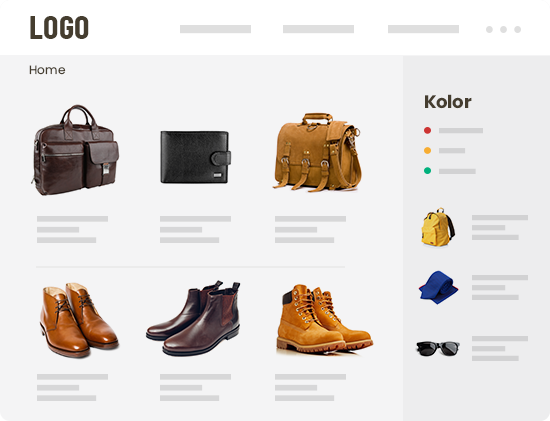The image size is (550, 421).
Task: Open the first header navigation item
Action: [215, 29]
